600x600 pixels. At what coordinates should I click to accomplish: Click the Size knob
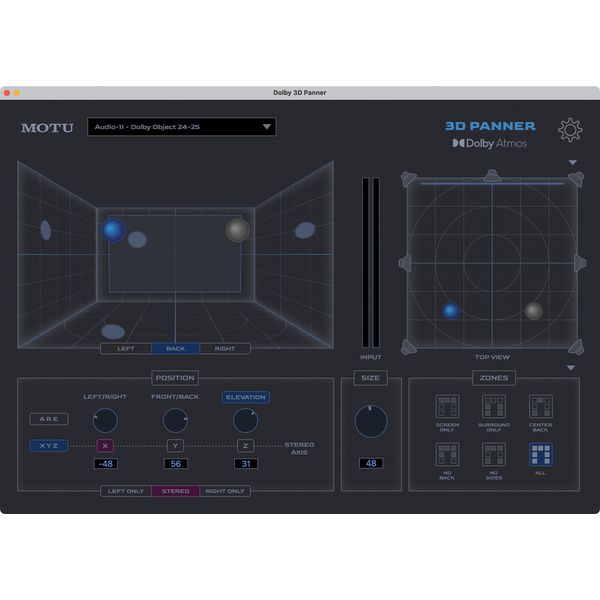371,421
